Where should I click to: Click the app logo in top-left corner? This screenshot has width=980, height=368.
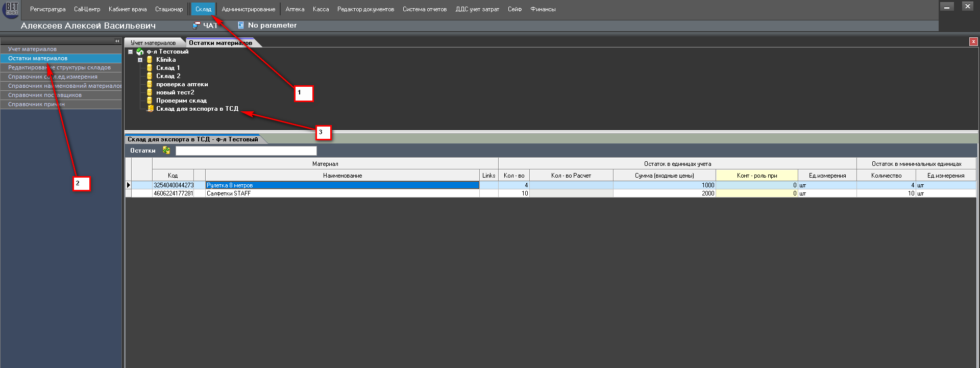coord(11,9)
